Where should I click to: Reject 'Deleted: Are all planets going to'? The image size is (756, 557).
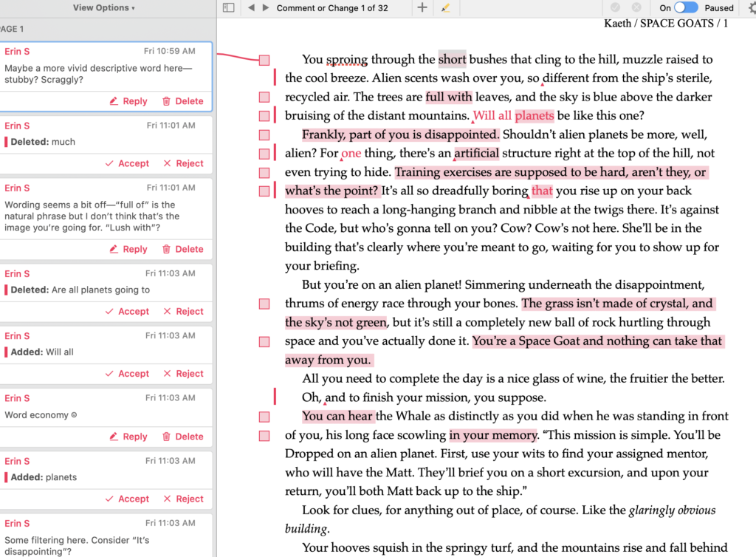click(x=183, y=312)
